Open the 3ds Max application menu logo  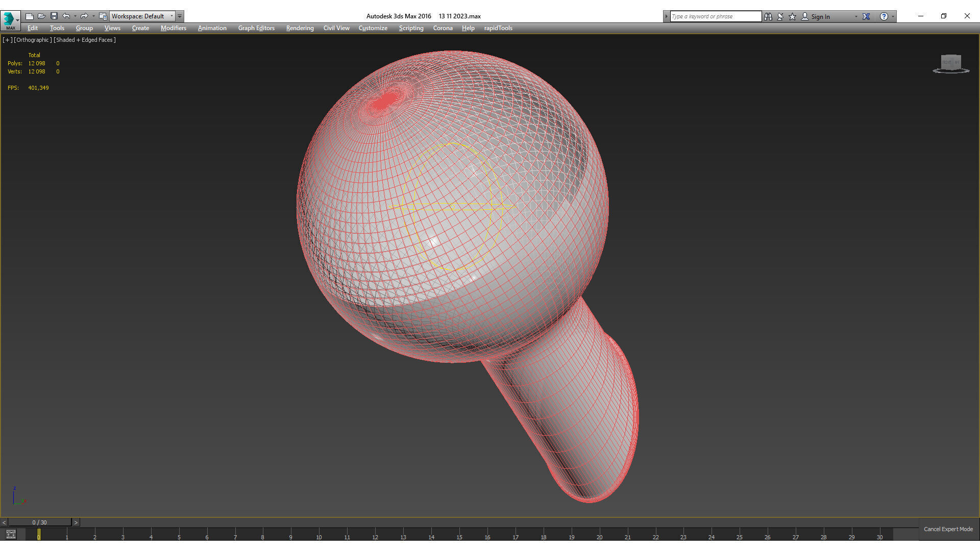[10, 19]
